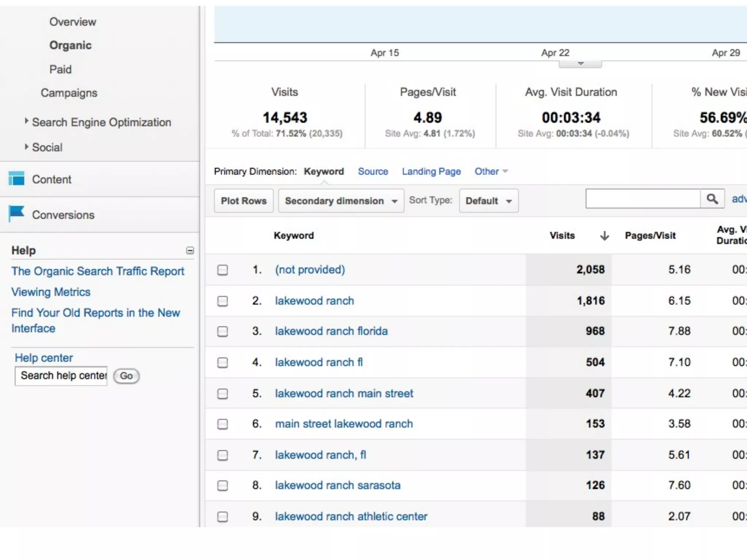Tick checkbox for (not provided) row
Viewport: 747px width, 560px height.
tap(222, 270)
